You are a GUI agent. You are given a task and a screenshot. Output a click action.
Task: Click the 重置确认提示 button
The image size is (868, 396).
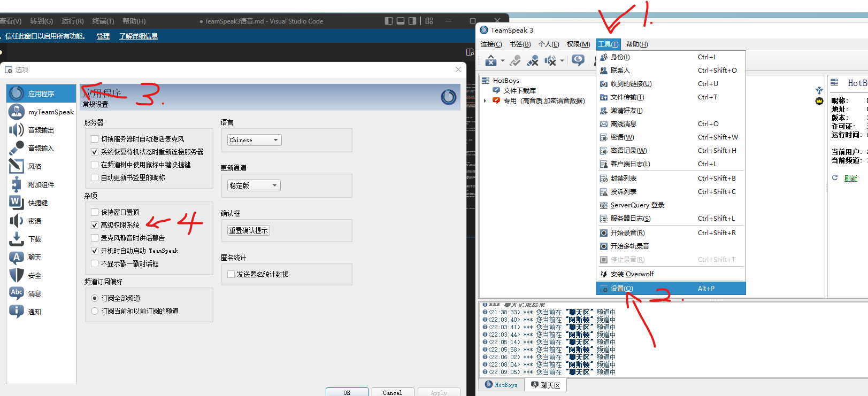pos(249,230)
